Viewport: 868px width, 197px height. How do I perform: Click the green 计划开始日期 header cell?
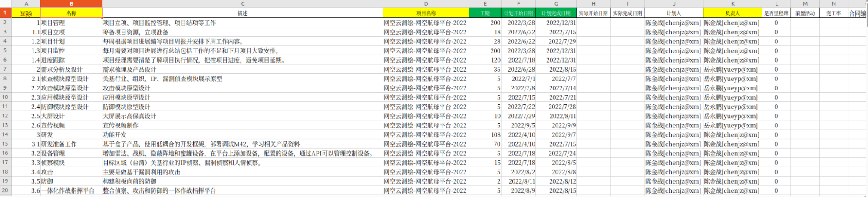click(x=518, y=13)
